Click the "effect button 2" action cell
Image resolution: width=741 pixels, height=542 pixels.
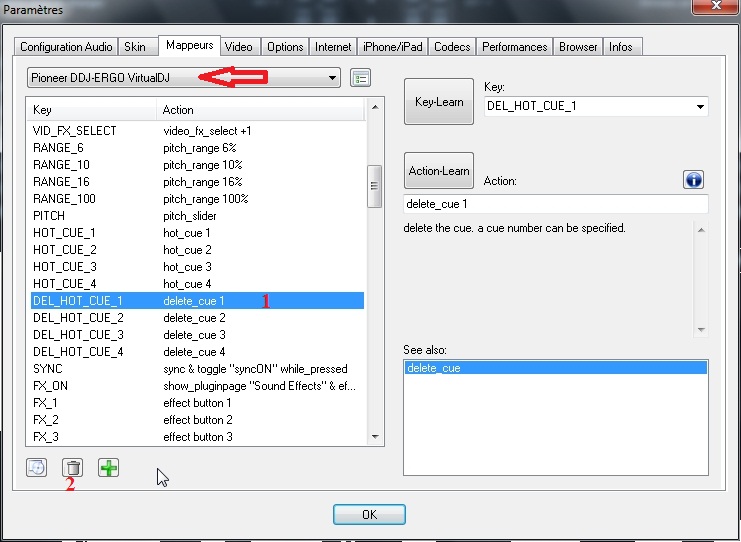(198, 420)
